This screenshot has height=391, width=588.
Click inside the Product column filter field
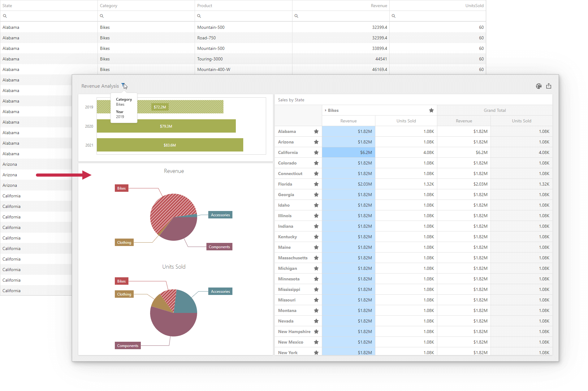244,16
